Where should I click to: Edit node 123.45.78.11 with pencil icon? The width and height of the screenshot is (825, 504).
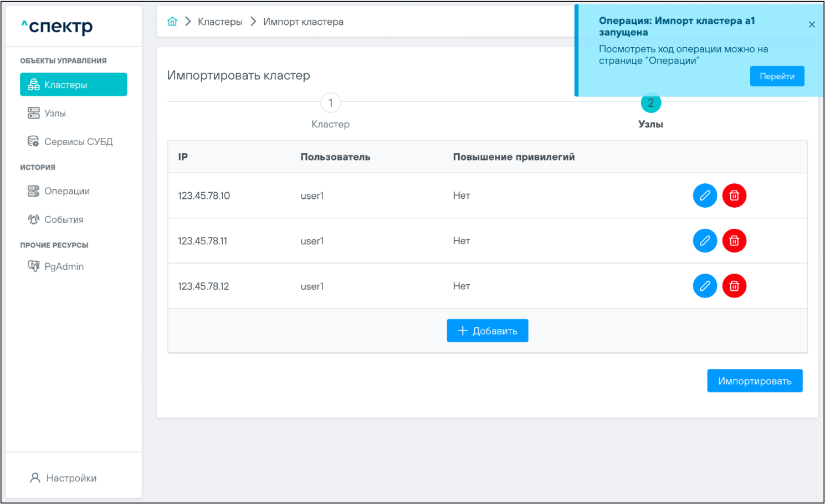click(705, 241)
